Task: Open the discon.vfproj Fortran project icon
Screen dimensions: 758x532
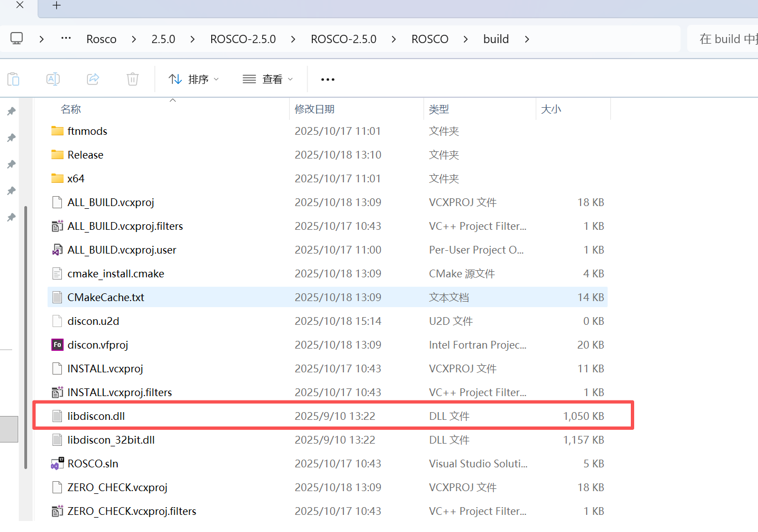Action: click(57, 344)
